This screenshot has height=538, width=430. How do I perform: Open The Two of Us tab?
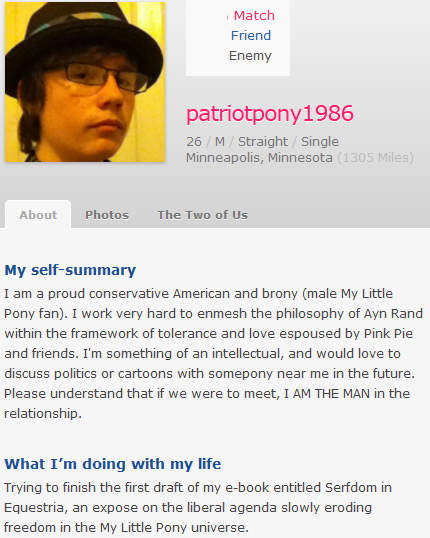pos(202,215)
